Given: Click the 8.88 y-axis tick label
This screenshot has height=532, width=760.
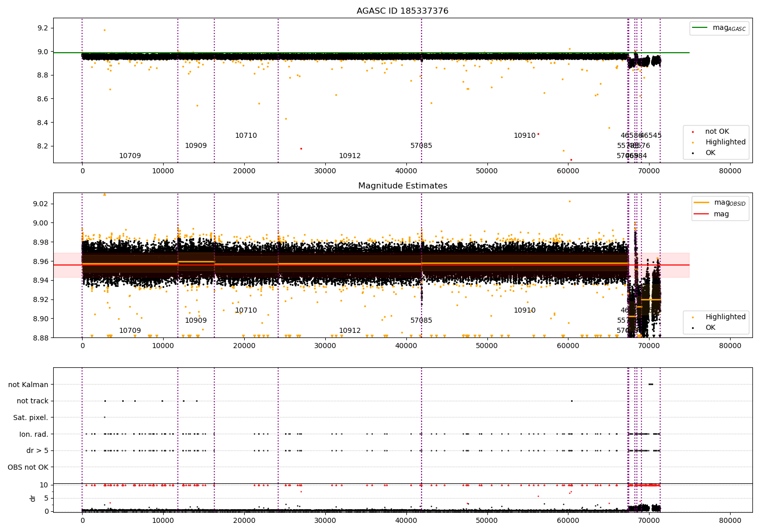Looking at the screenshot, I should 41,338.
